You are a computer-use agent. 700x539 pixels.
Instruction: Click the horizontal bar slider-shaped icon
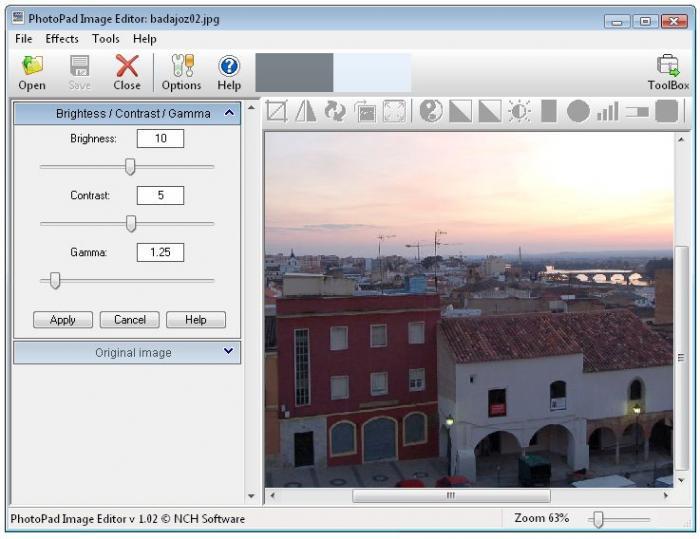[637, 111]
